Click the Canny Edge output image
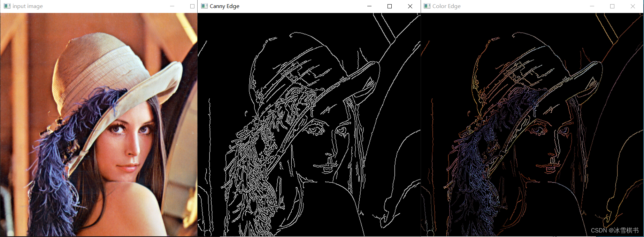Image resolution: width=644 pixels, height=237 pixels. click(x=309, y=125)
